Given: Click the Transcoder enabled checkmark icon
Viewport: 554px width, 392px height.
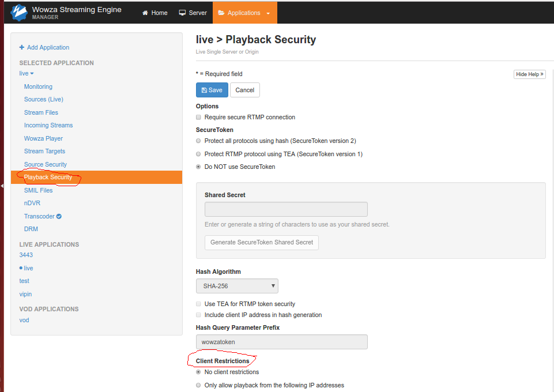Looking at the screenshot, I should point(59,217).
